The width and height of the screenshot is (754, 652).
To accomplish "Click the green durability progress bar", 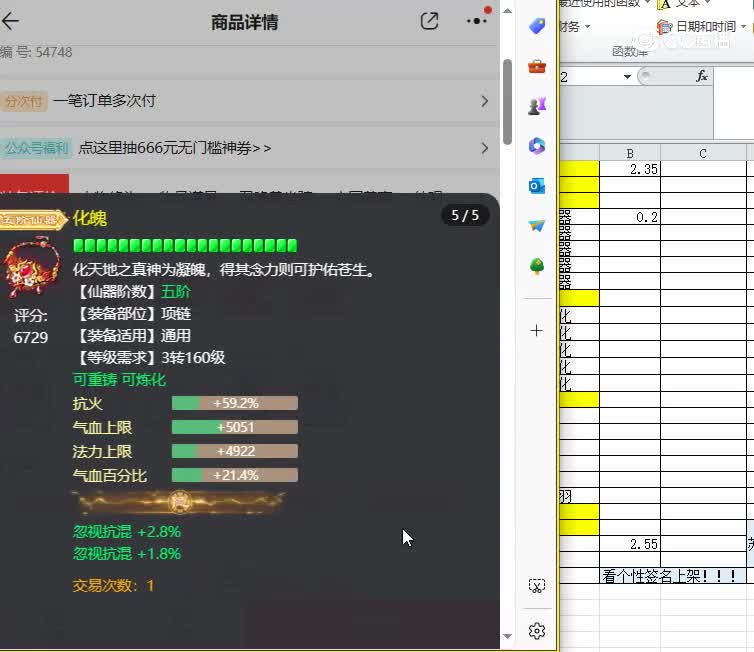I will [185, 246].
